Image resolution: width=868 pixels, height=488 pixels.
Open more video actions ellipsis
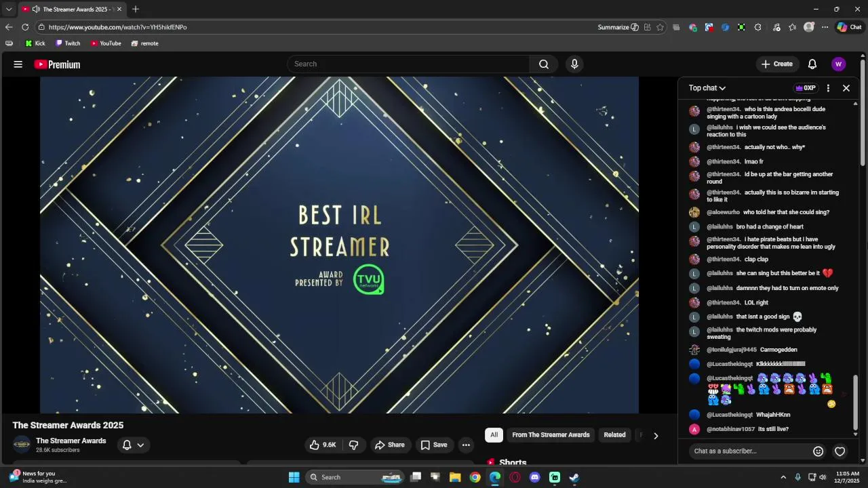(x=466, y=445)
